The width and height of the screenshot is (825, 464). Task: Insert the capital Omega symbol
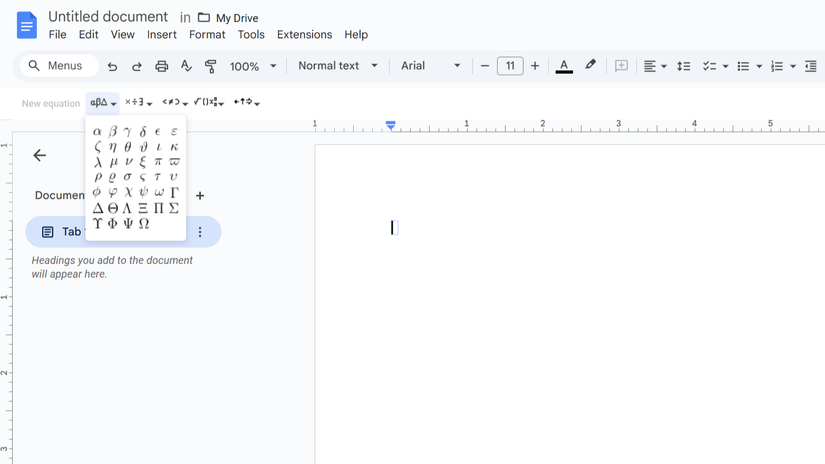(x=144, y=224)
